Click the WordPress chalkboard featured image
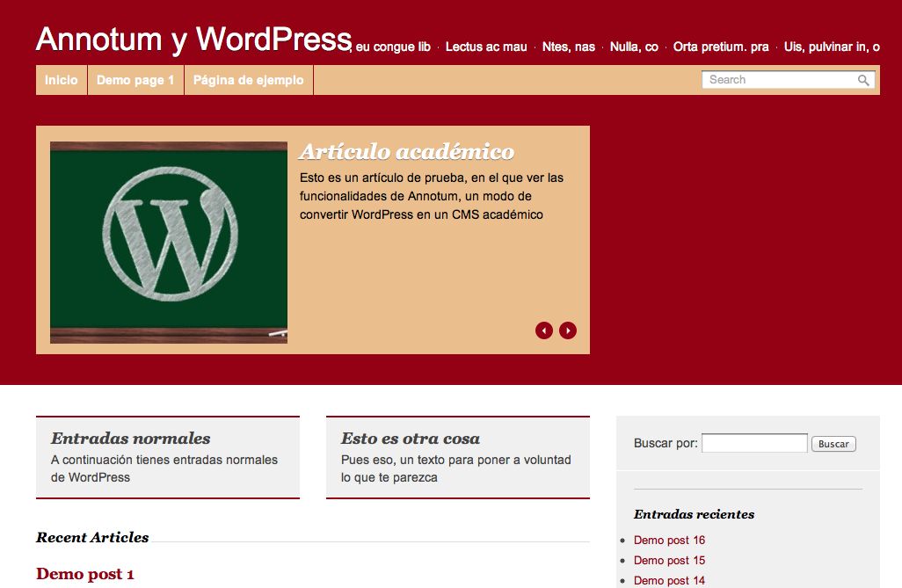Viewport: 902px width, 588px height. (x=169, y=243)
